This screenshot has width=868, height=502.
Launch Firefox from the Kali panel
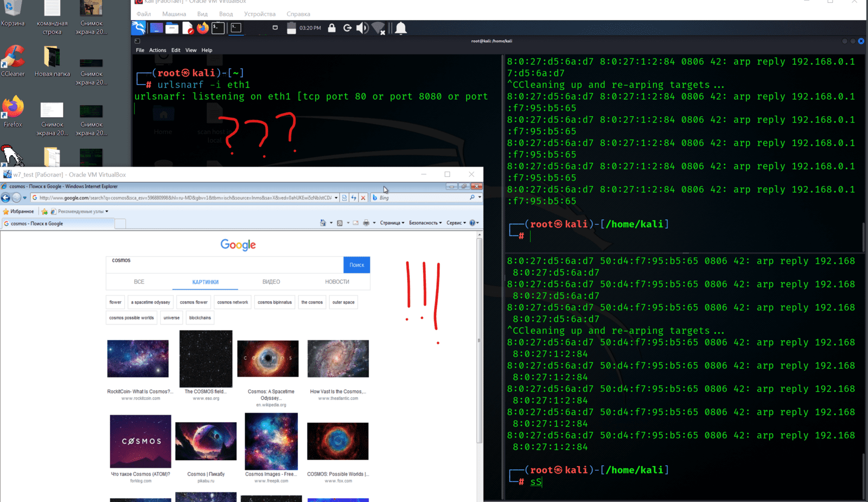click(x=203, y=28)
